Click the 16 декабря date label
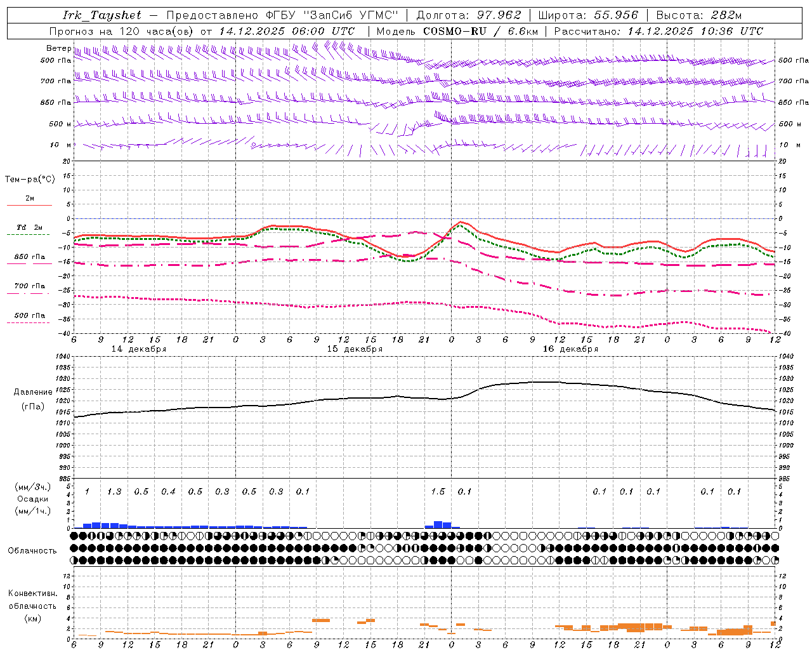The image size is (812, 650). point(570,349)
